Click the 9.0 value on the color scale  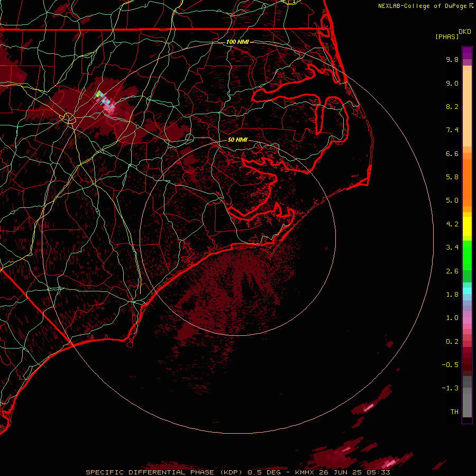452,83
